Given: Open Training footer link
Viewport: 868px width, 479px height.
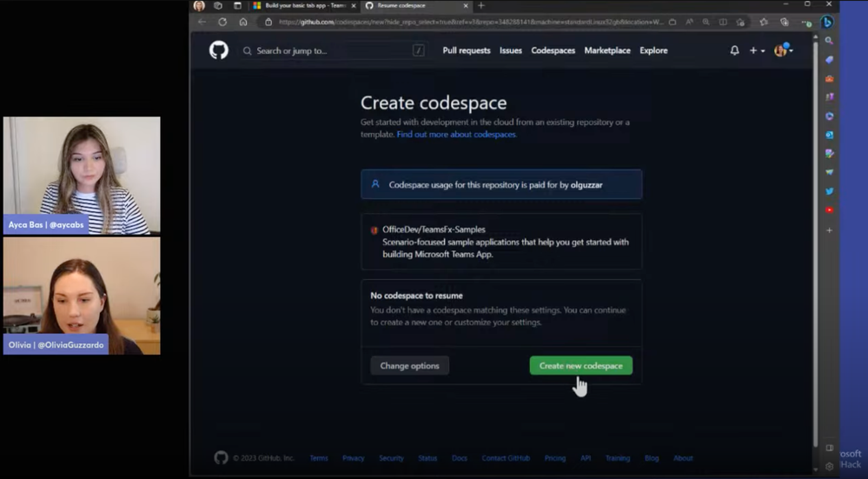Looking at the screenshot, I should pyautogui.click(x=618, y=458).
